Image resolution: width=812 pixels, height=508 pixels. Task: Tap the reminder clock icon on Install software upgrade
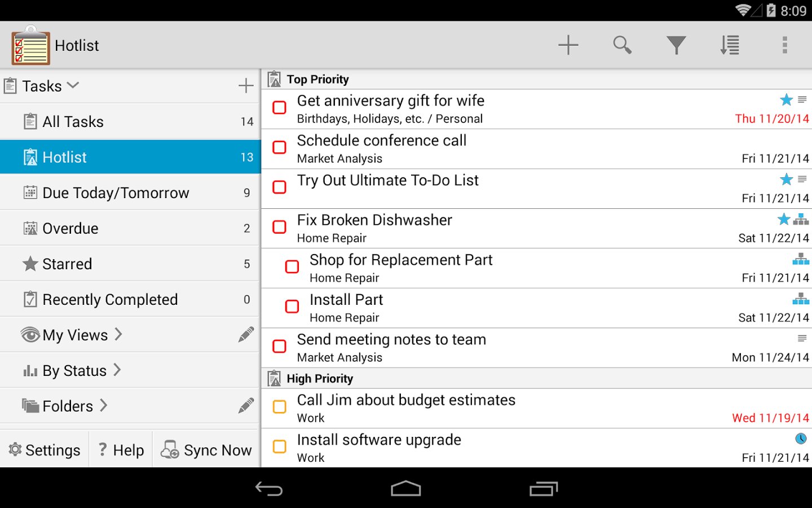tap(801, 439)
